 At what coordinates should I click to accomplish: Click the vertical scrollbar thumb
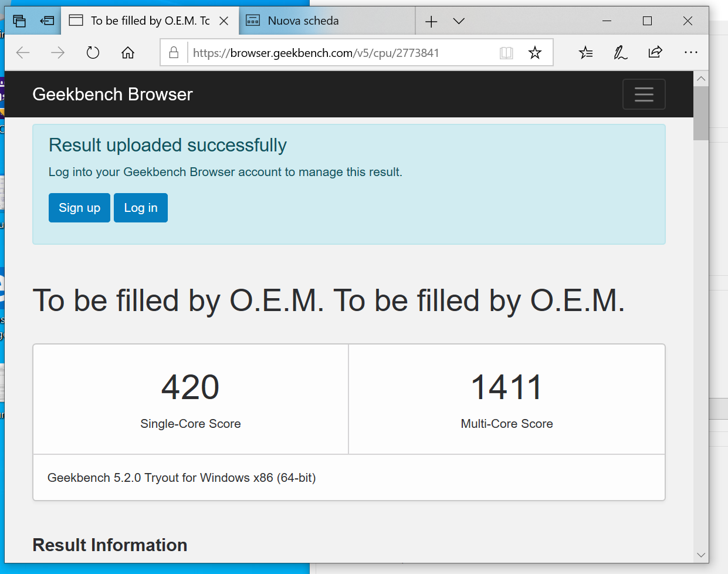[701, 113]
